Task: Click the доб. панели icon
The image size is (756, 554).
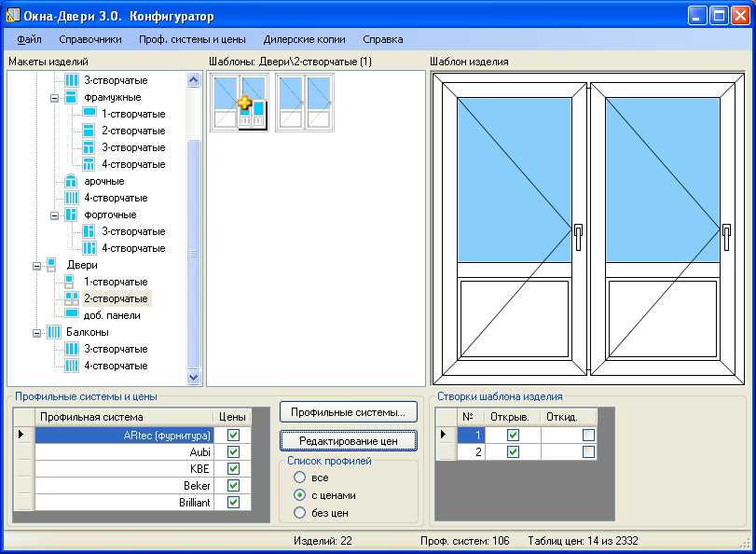Action: (72, 313)
